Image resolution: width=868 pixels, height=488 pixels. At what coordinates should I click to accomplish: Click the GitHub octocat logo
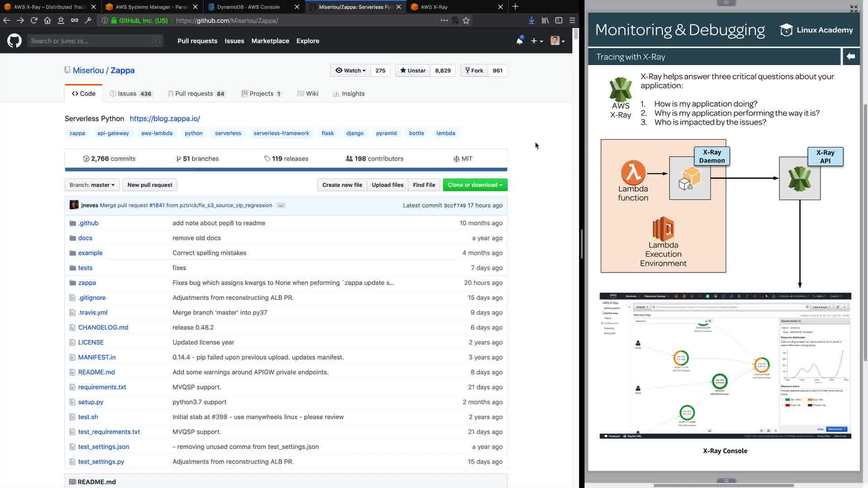(14, 41)
